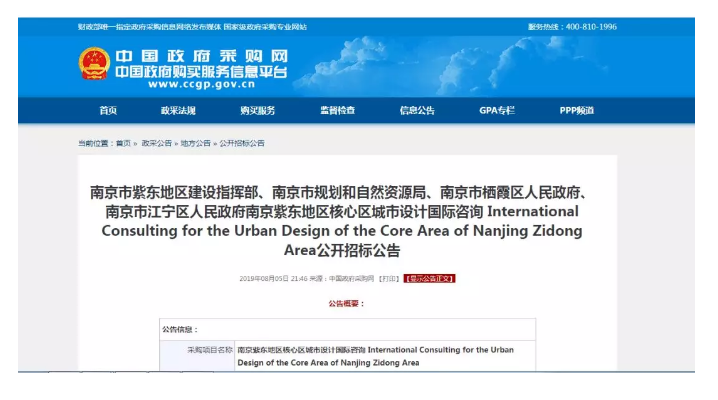Click the 首页 breadcrumb link

point(123,144)
